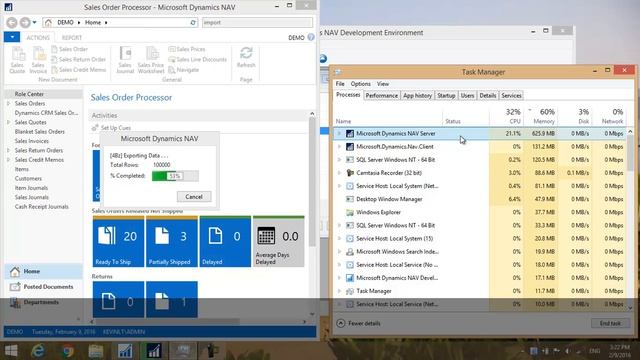Screen dimensions: 640x360
Task: Click the Set Up Cues icon link
Action: pos(111,128)
